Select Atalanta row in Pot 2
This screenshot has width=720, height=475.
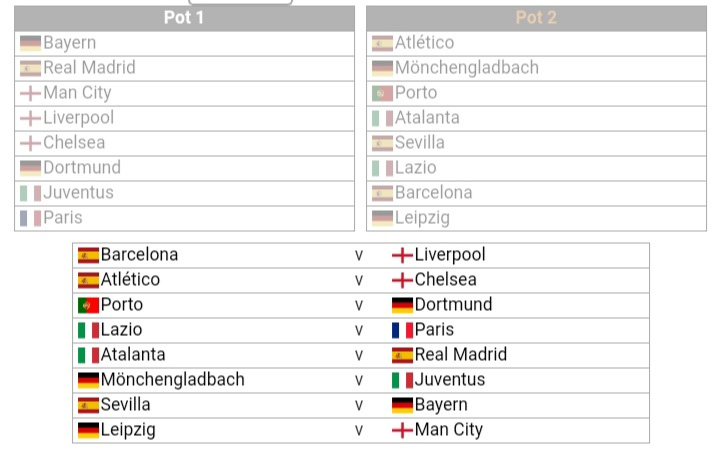click(x=536, y=119)
